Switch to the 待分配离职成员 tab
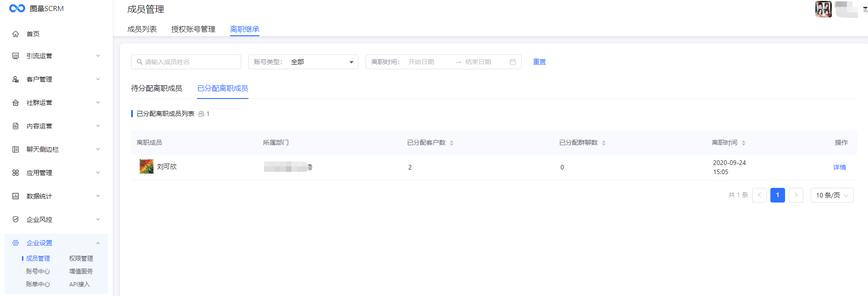This screenshot has width=868, height=296. [156, 88]
